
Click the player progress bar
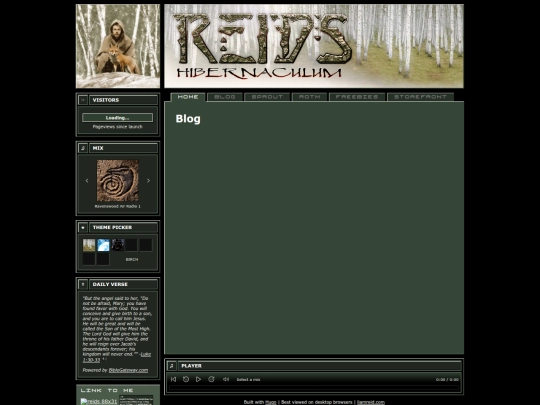click(314, 388)
